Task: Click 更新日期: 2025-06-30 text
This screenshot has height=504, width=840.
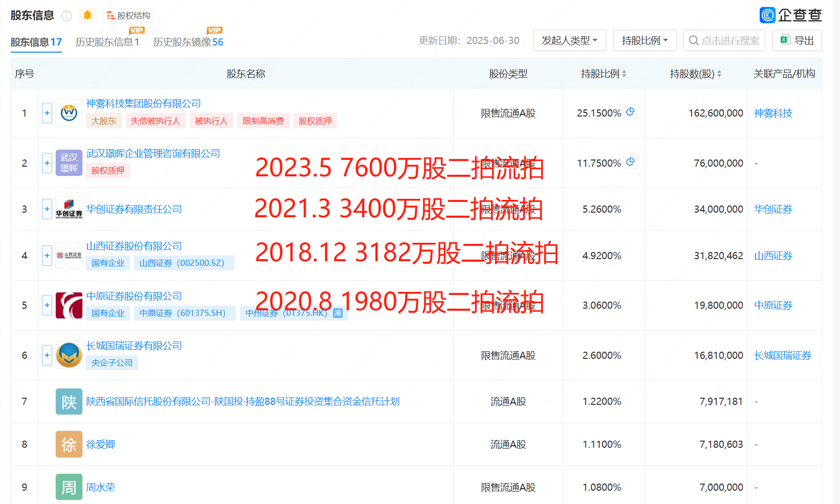Action: pyautogui.click(x=469, y=40)
